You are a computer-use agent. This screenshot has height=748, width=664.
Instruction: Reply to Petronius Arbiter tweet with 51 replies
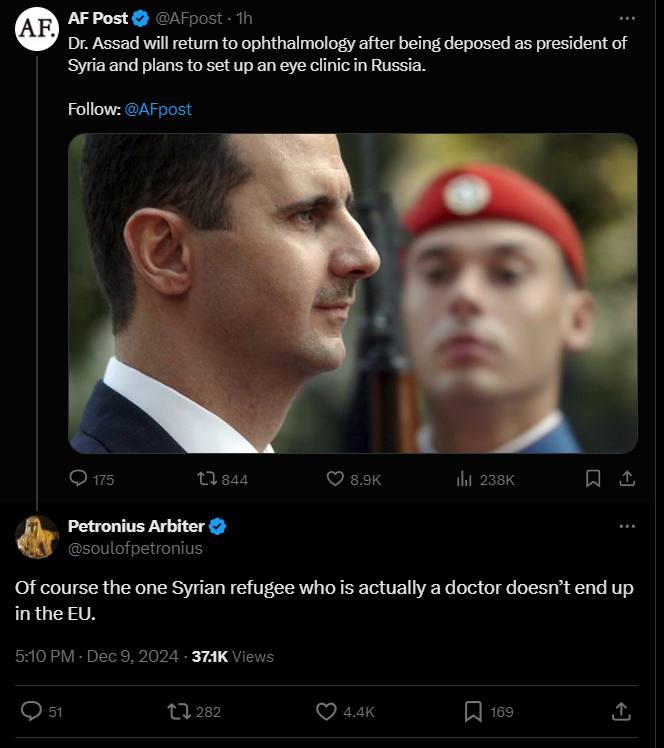[x=31, y=711]
